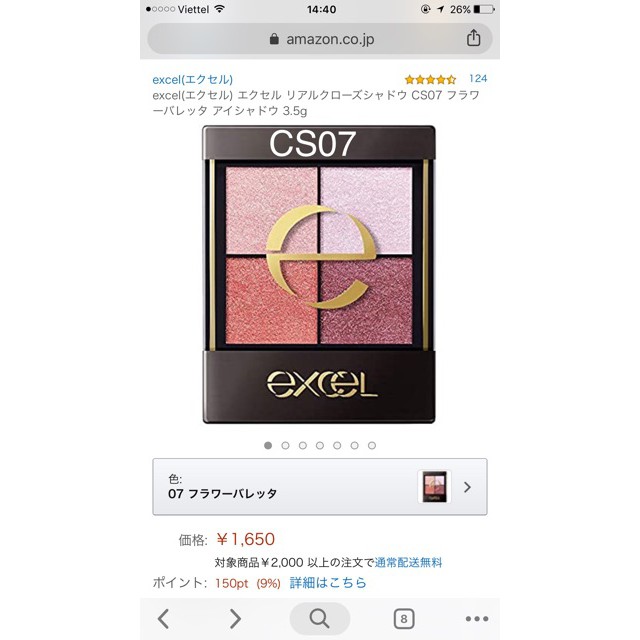Select the fourth image carousel dot
Viewport: 640px width, 640px height.
320,445
